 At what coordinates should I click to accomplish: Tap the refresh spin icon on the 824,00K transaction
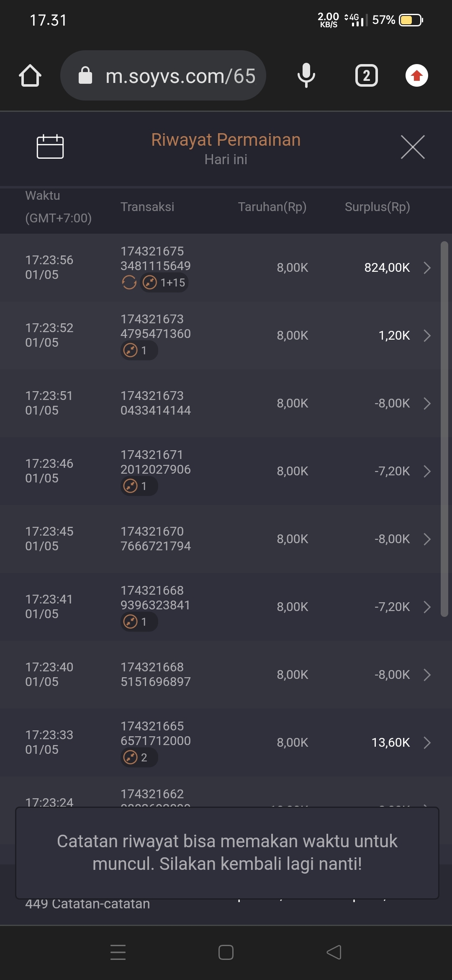129,283
